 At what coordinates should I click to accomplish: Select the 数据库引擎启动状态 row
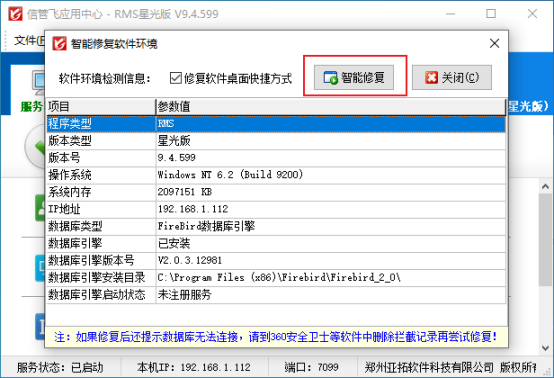pyautogui.click(x=276, y=295)
